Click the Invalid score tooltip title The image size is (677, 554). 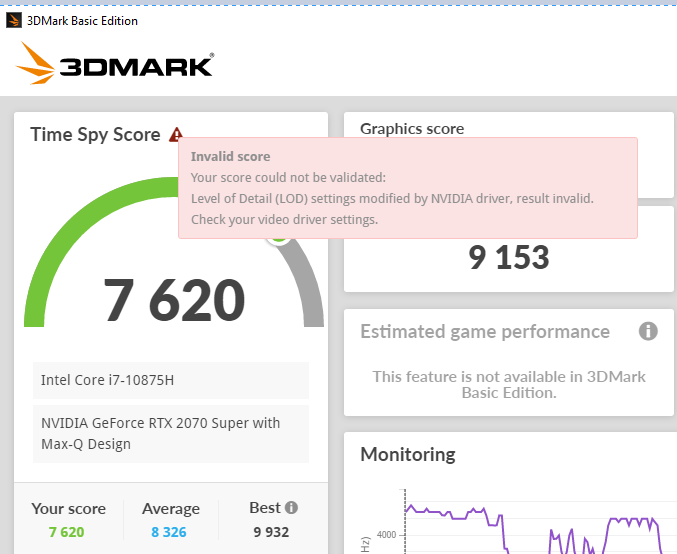coord(231,156)
